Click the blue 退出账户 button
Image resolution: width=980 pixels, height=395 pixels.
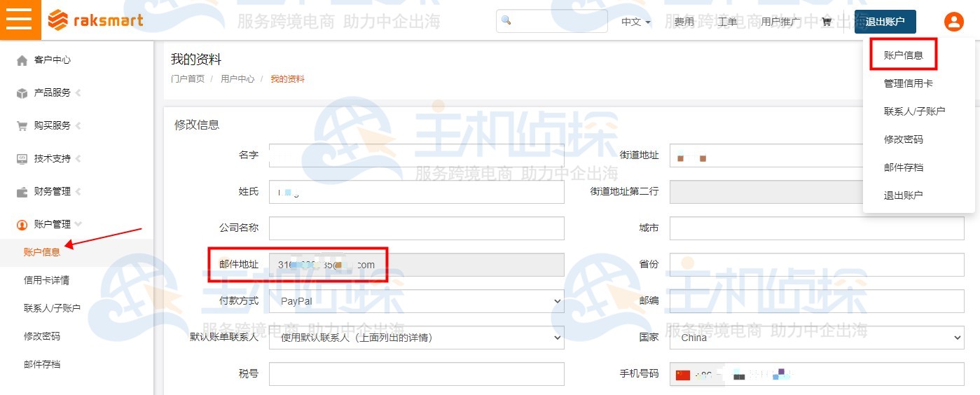[885, 22]
